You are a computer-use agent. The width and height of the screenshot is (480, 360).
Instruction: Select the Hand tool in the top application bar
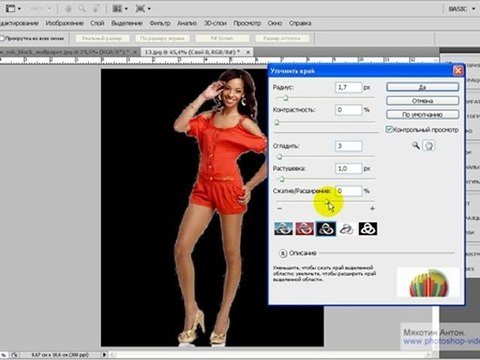click(x=68, y=9)
